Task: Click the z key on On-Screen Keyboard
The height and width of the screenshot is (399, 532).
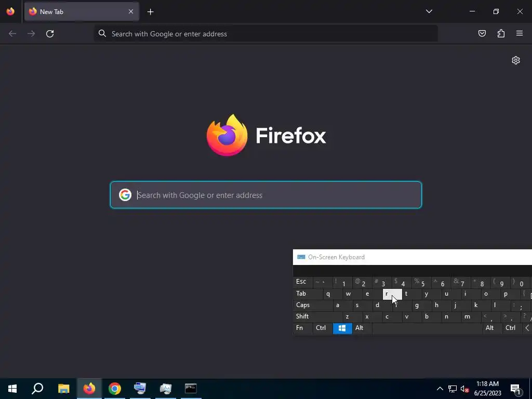Action: tap(353, 317)
